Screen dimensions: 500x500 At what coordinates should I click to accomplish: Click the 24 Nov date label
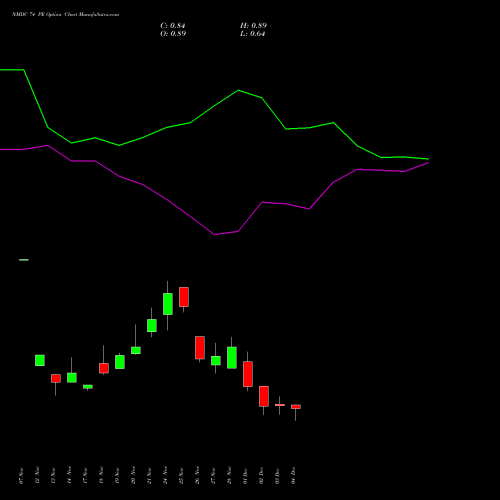(x=166, y=476)
